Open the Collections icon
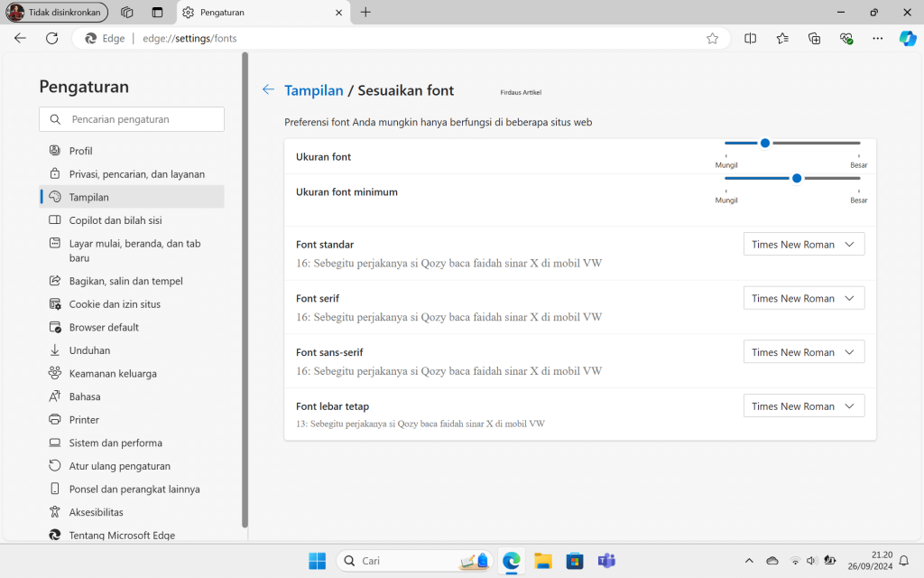The height and width of the screenshot is (578, 924). [814, 38]
